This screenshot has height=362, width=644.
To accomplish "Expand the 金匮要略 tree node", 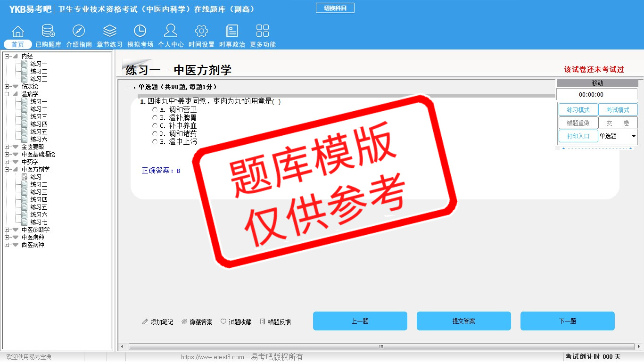I will pyautogui.click(x=7, y=147).
